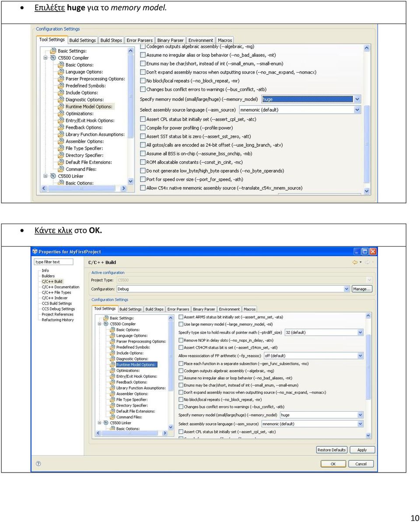
Task: Select Project References in the Properties window left list
Action: (x=58, y=314)
